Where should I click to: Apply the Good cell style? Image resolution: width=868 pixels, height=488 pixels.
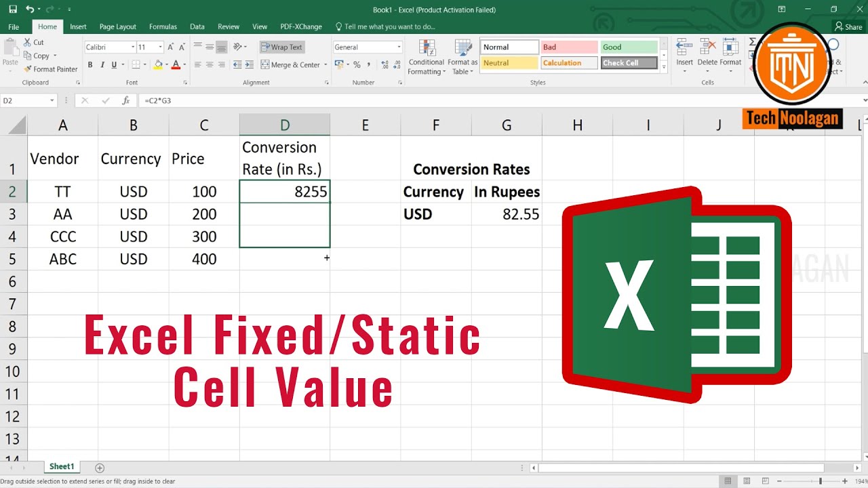tap(629, 47)
